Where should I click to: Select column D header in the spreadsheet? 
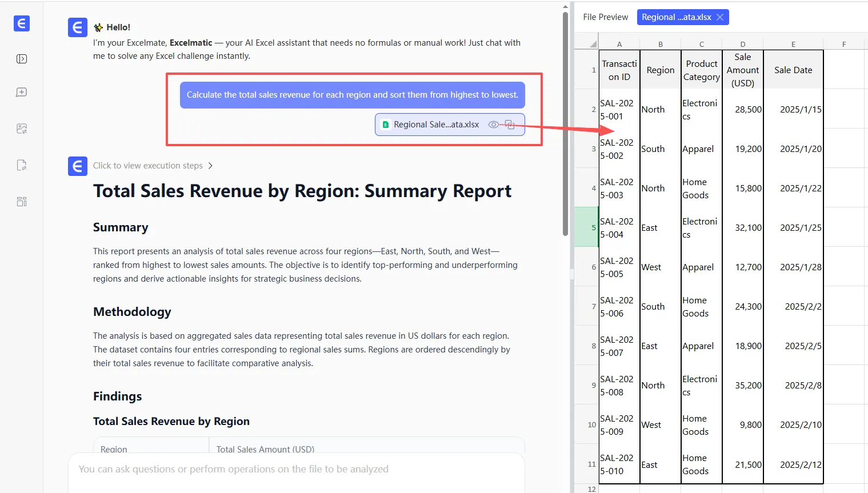[x=742, y=44]
